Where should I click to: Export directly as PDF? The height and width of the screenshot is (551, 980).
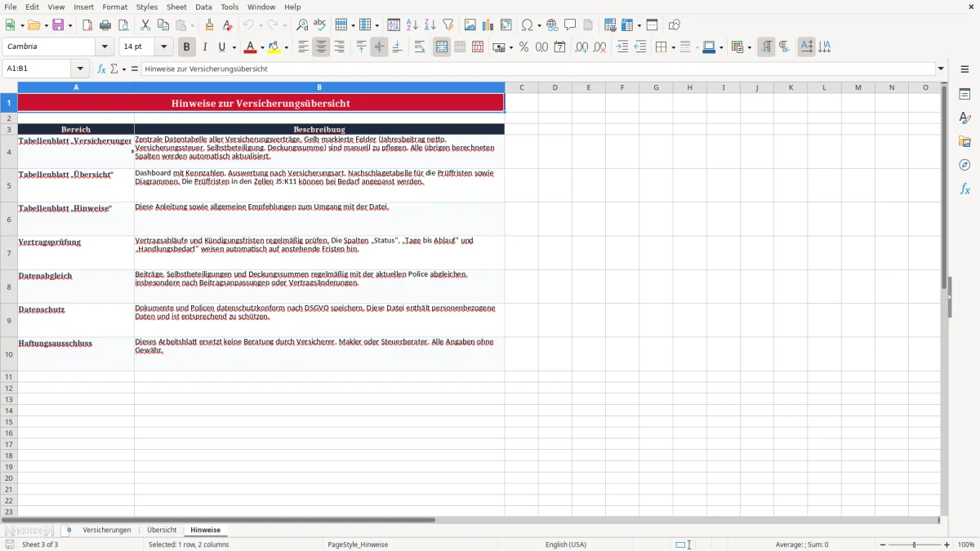[87, 25]
